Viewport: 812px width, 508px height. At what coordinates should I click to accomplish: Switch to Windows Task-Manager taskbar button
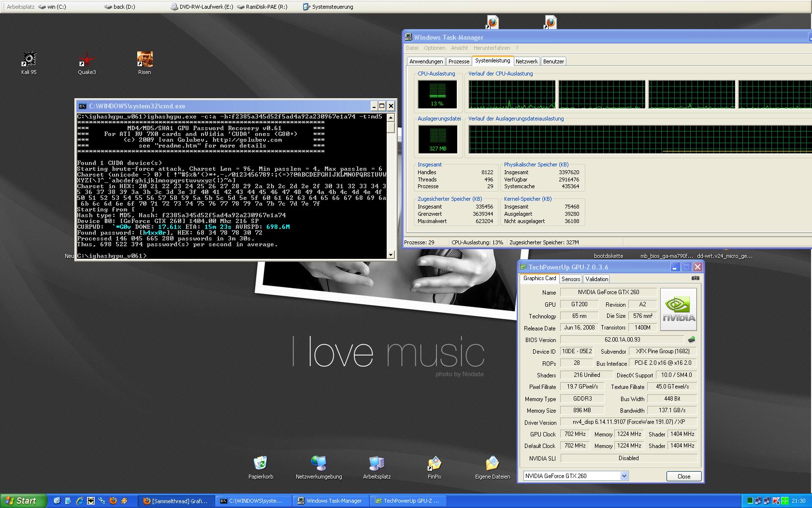(330, 501)
